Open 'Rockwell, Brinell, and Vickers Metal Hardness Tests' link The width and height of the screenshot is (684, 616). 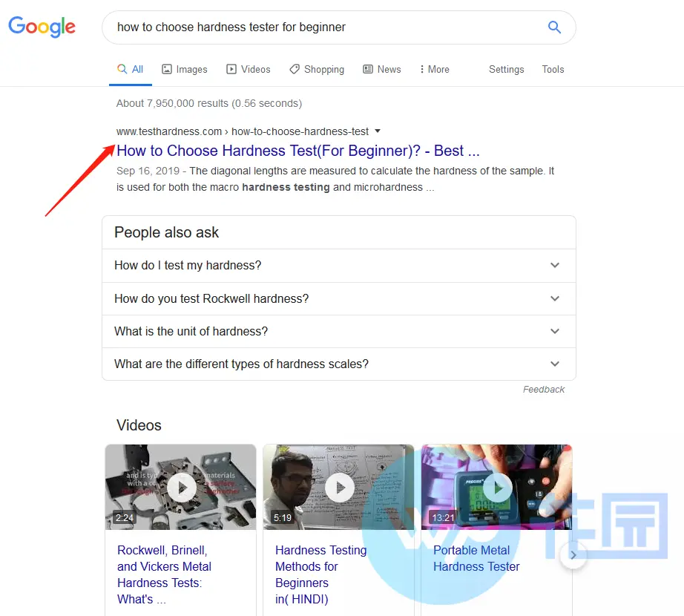(x=164, y=574)
